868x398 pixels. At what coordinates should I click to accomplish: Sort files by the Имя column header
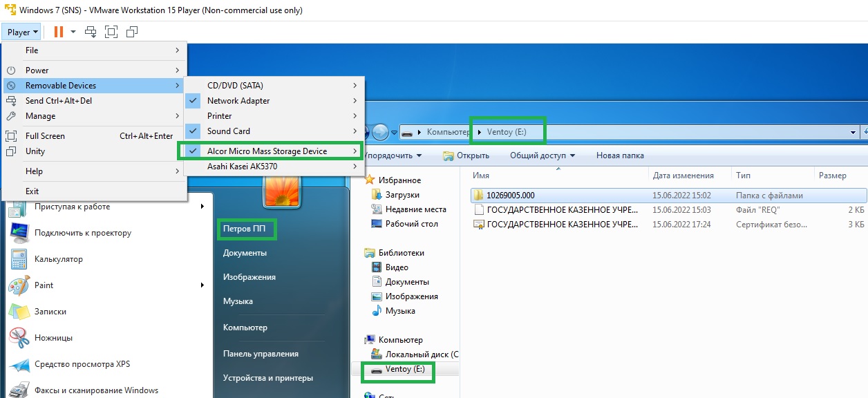point(482,176)
